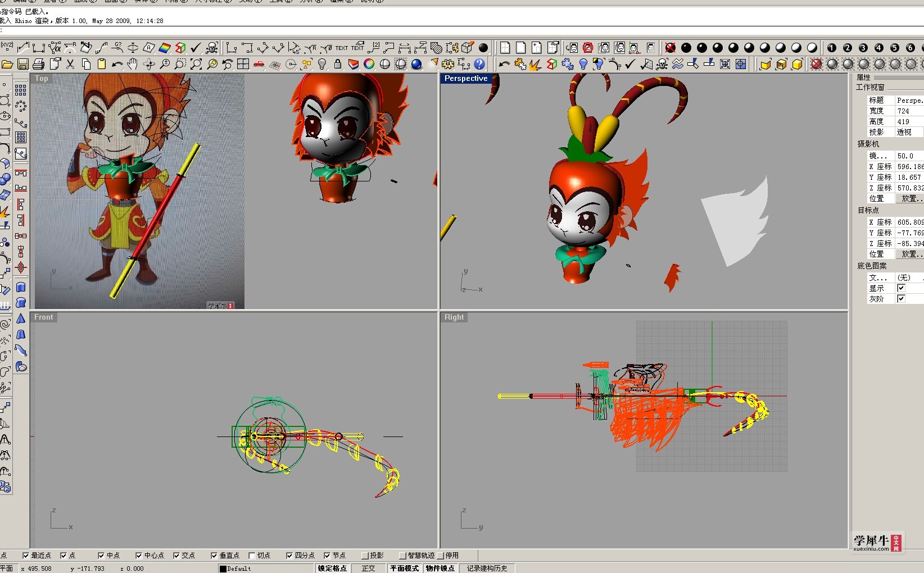Open a file with the folder icon
Viewport: 924px width, 573px height.
click(x=7, y=64)
